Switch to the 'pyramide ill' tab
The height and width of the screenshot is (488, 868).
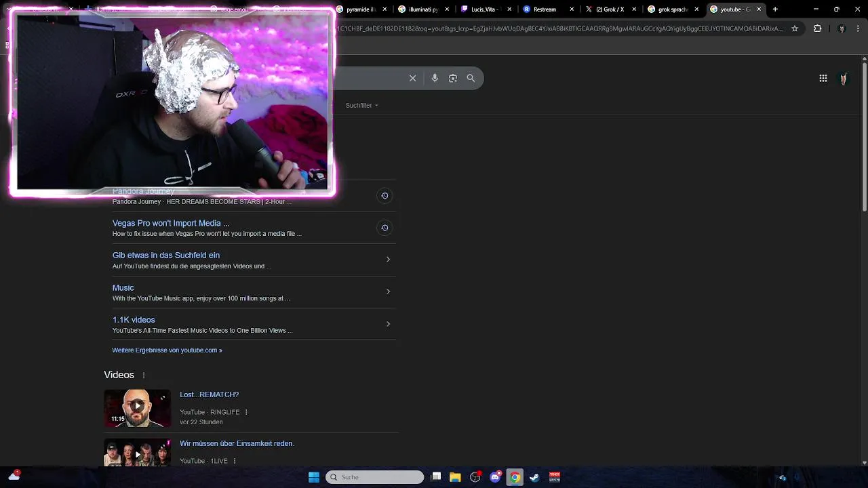tap(363, 9)
